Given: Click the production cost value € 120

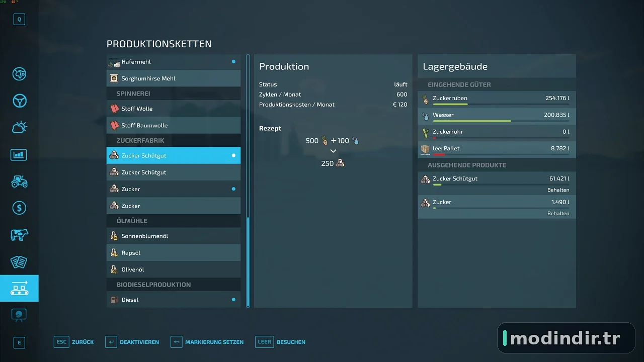Looking at the screenshot, I should (400, 105).
